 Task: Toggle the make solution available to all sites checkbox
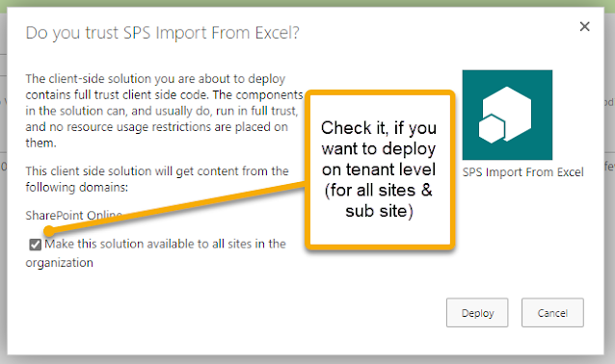click(36, 245)
